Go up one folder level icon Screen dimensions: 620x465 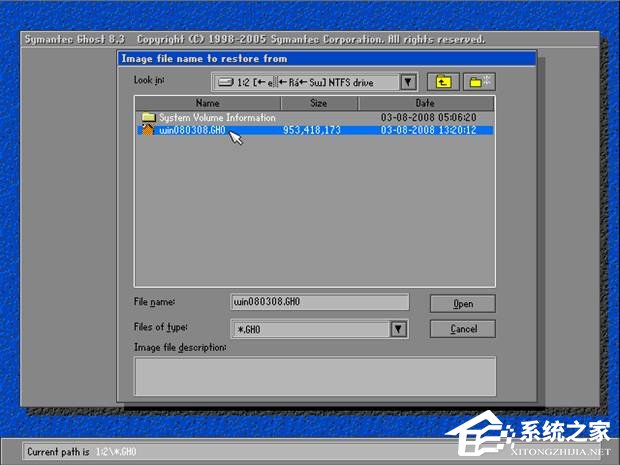(443, 82)
